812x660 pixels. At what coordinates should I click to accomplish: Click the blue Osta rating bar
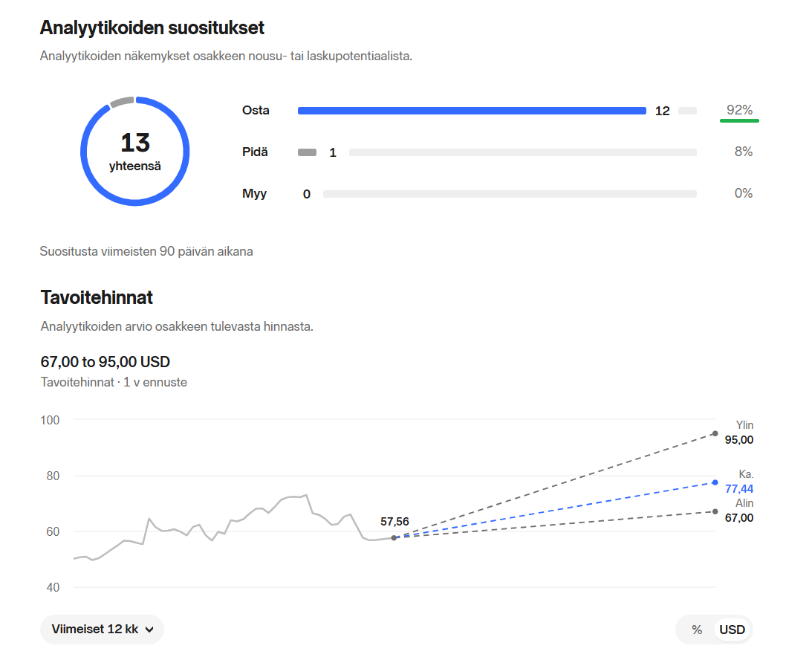point(472,111)
